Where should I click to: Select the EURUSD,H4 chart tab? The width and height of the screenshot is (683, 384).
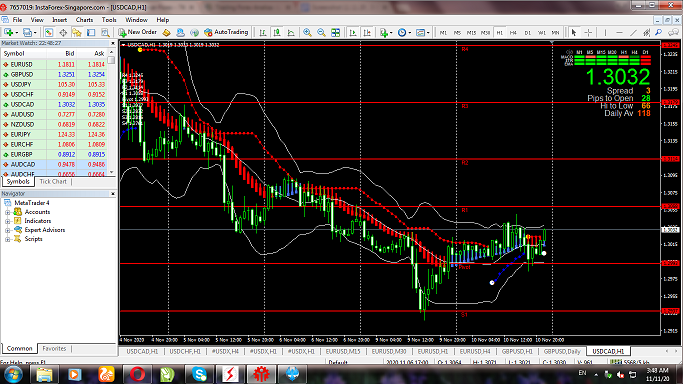[475, 351]
